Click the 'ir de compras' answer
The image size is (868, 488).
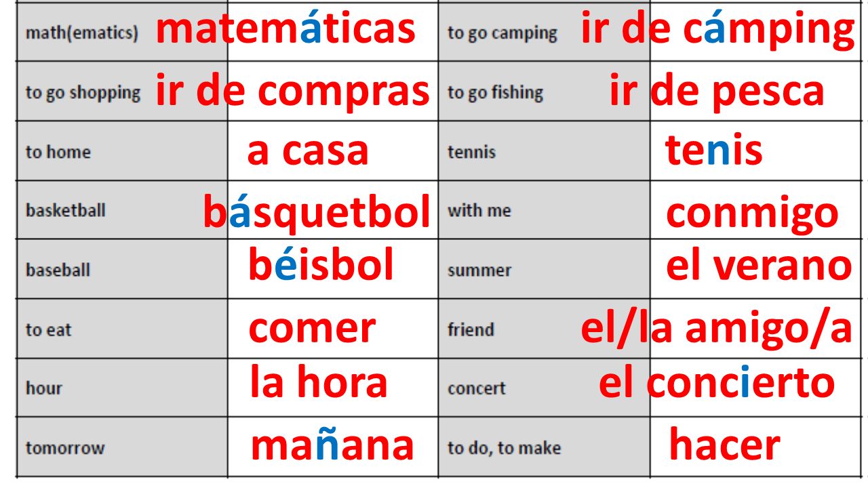click(293, 92)
